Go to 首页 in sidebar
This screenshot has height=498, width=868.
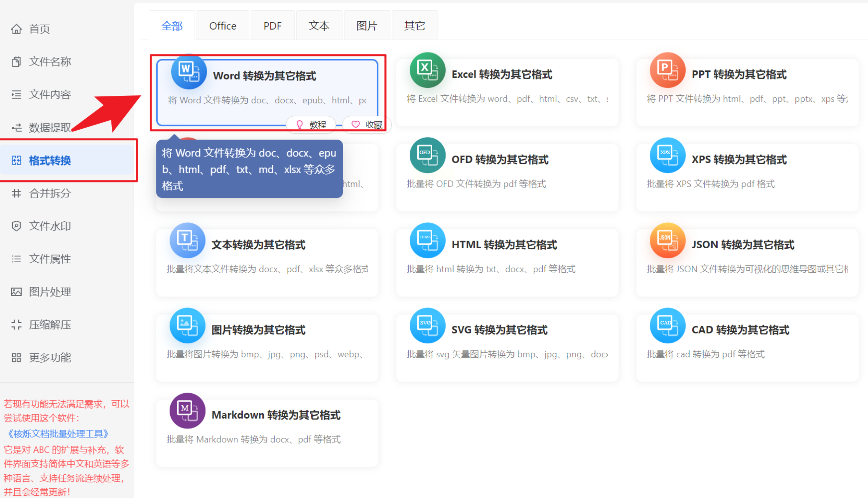39,29
